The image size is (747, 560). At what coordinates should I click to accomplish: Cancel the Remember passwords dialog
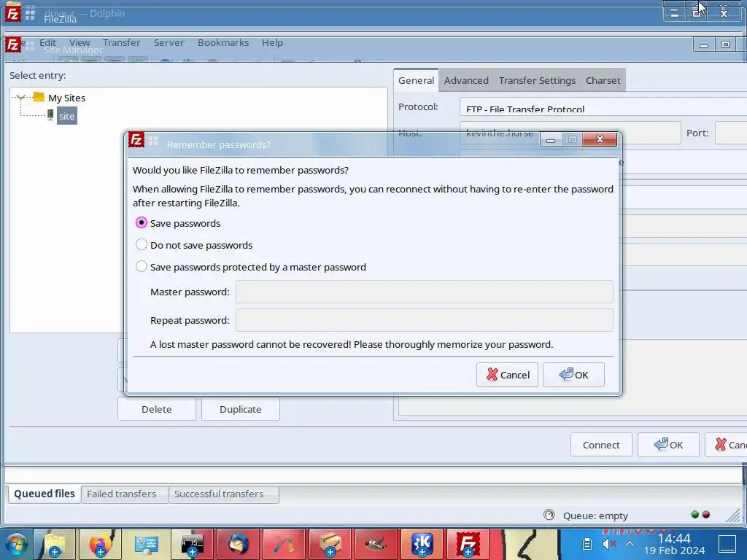pyautogui.click(x=508, y=375)
